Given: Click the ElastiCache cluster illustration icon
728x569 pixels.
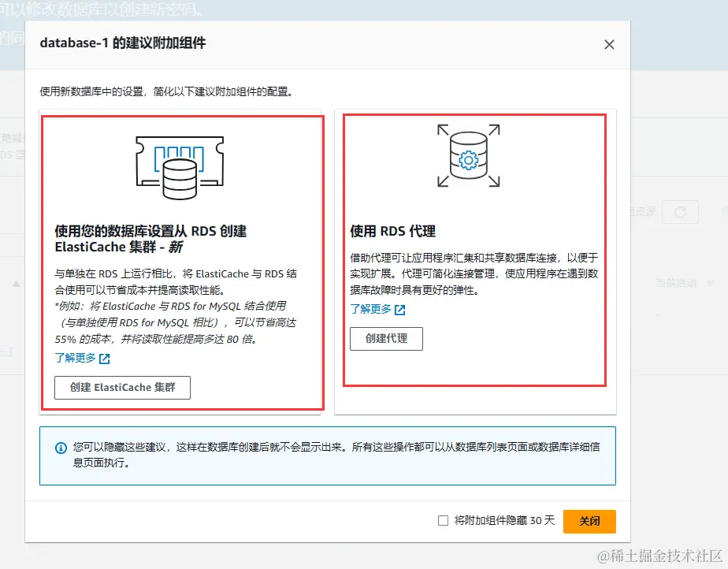Looking at the screenshot, I should [x=180, y=167].
